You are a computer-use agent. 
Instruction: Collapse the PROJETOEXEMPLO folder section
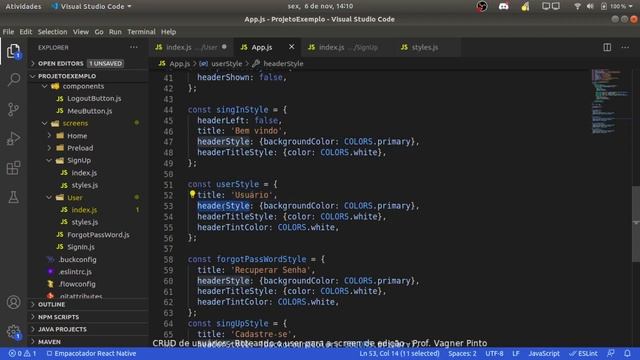click(x=88, y=76)
